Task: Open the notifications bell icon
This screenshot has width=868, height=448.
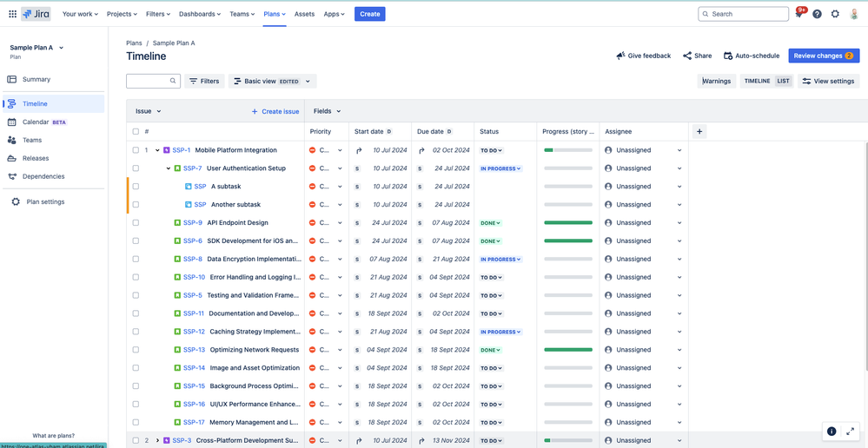Action: [798, 14]
